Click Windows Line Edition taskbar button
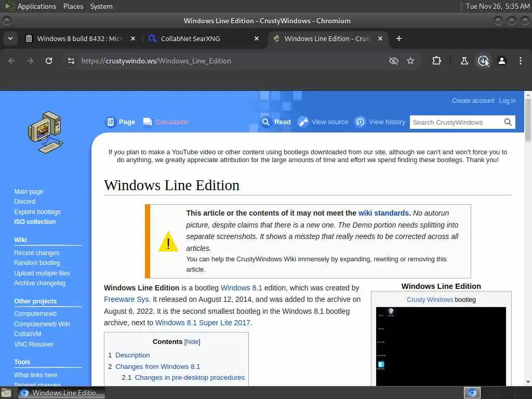532x399 pixels. (61, 393)
